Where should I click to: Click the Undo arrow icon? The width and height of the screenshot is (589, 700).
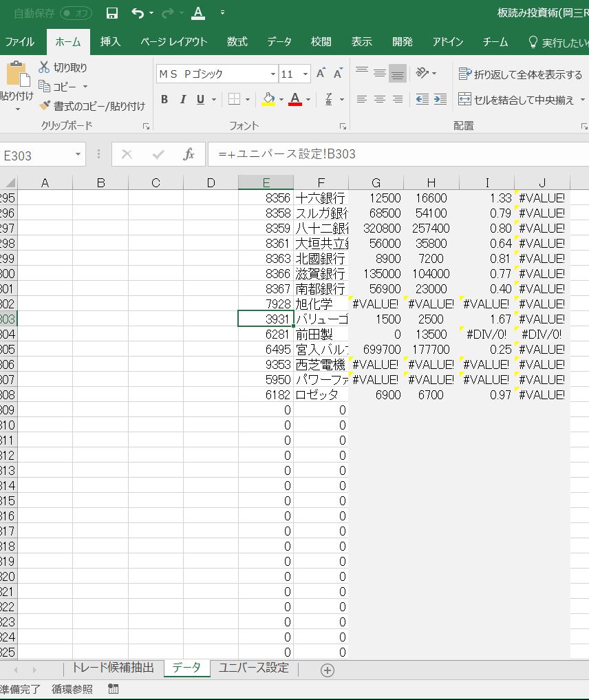click(138, 13)
